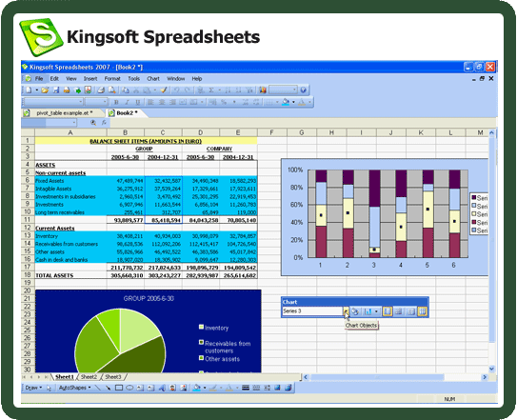
Task: Select the Line tool in Draw toolbar
Action: (98, 388)
